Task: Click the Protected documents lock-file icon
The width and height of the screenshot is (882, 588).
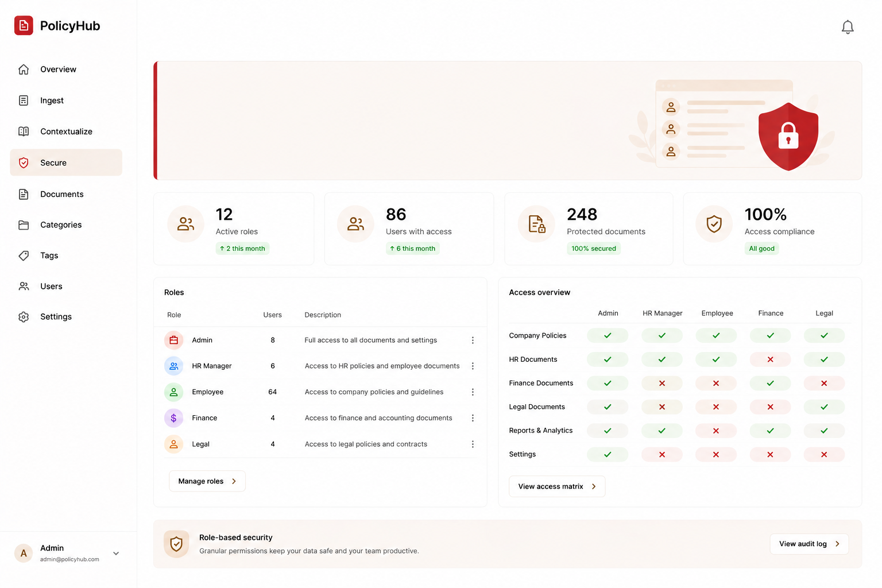Action: point(536,224)
